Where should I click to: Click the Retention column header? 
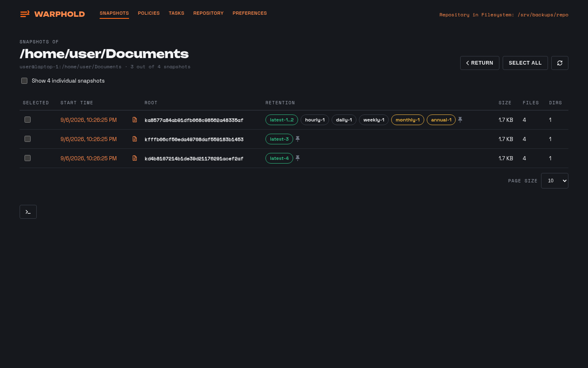pos(280,103)
